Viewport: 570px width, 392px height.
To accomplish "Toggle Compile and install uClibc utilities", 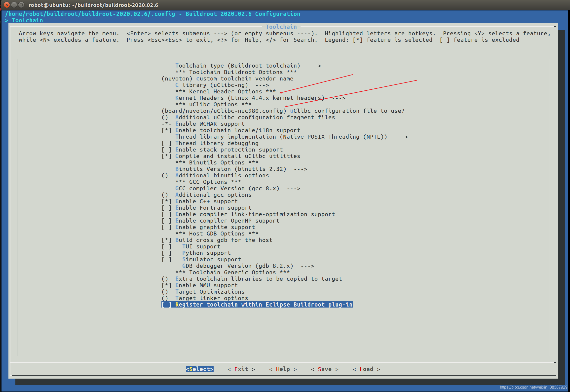I will coord(231,156).
